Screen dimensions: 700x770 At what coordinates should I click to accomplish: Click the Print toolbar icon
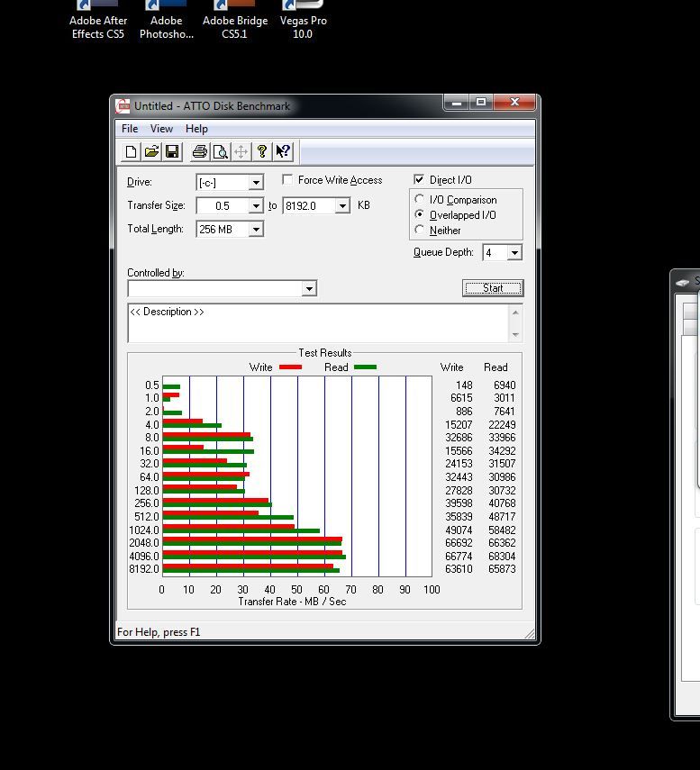pyautogui.click(x=199, y=152)
